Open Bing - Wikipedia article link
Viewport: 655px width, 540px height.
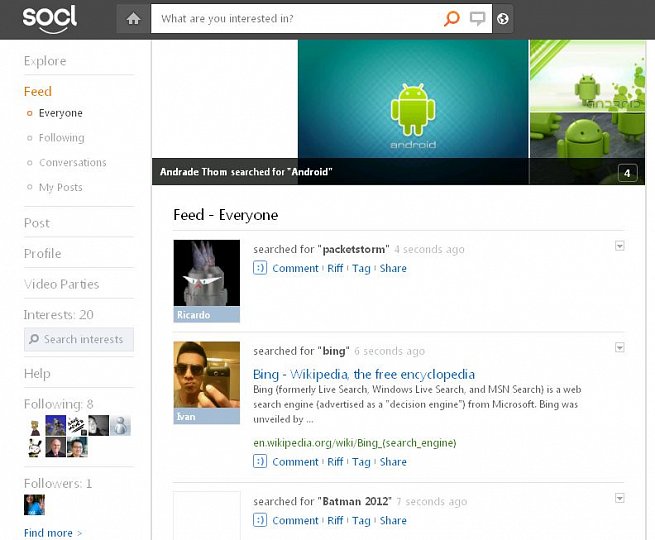pyautogui.click(x=364, y=374)
